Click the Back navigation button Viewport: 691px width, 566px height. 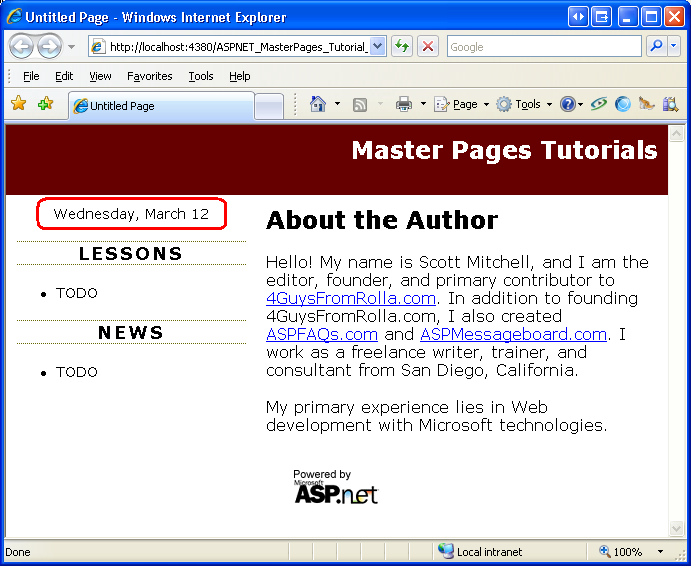pos(22,46)
